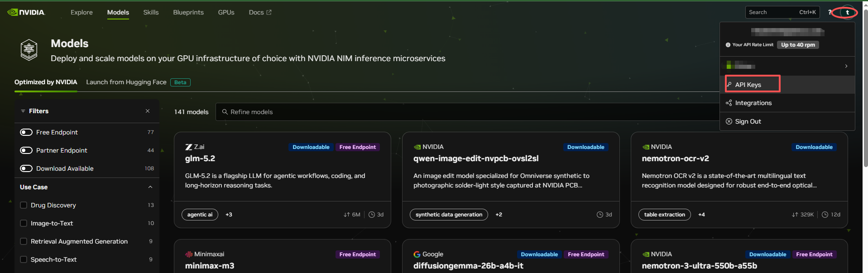Show the +3 more tags on glm-5.2
The image size is (868, 273).
[x=229, y=215]
